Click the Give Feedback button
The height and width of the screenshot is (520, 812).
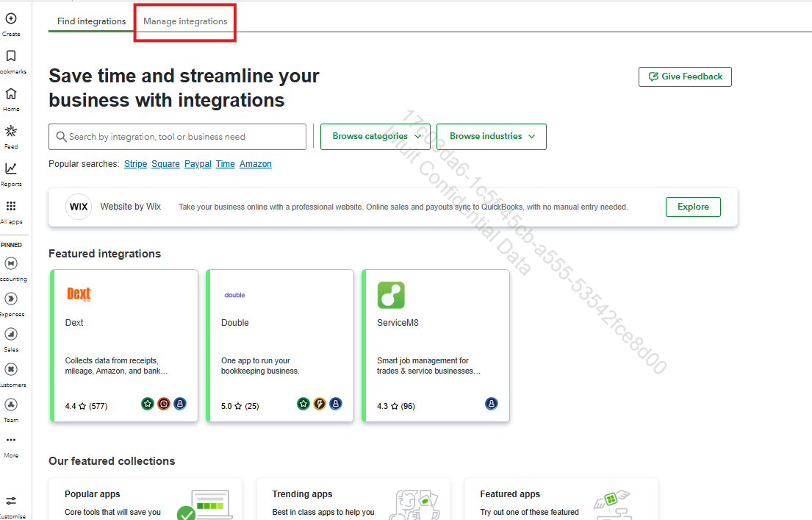pos(685,76)
